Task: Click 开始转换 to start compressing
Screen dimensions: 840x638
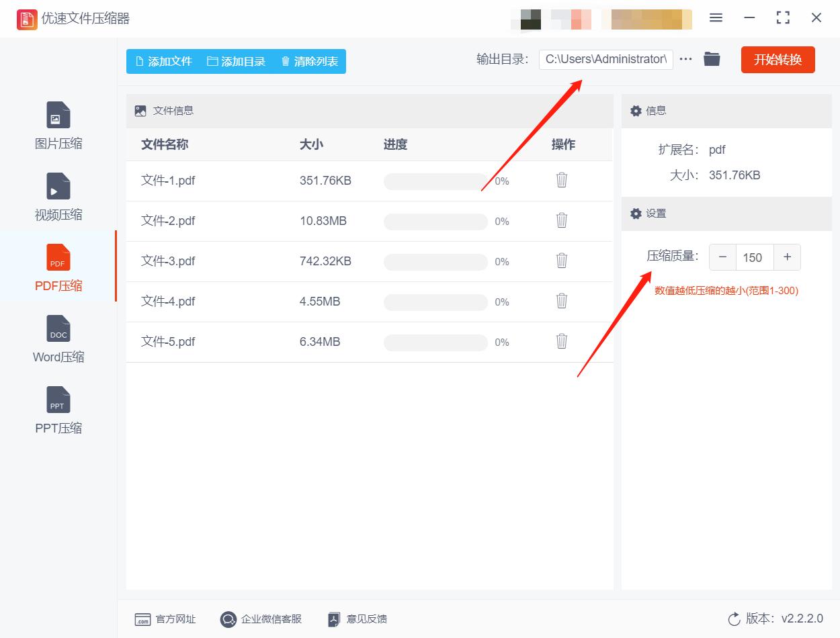Action: (778, 60)
